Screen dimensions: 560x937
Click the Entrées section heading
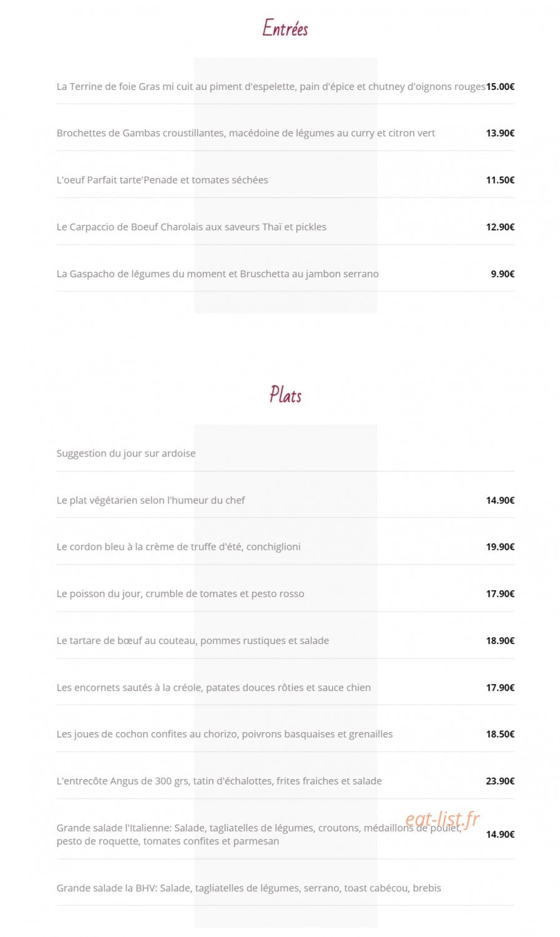pyautogui.click(x=285, y=28)
